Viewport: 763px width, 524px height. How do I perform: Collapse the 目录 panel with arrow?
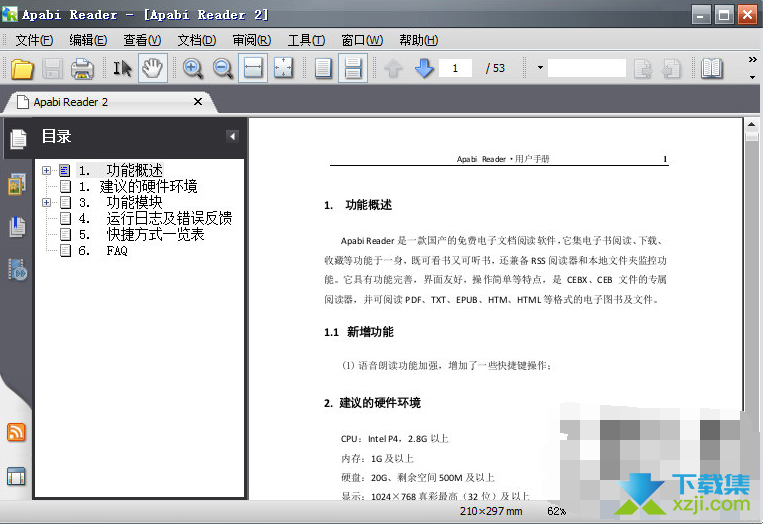coord(232,137)
